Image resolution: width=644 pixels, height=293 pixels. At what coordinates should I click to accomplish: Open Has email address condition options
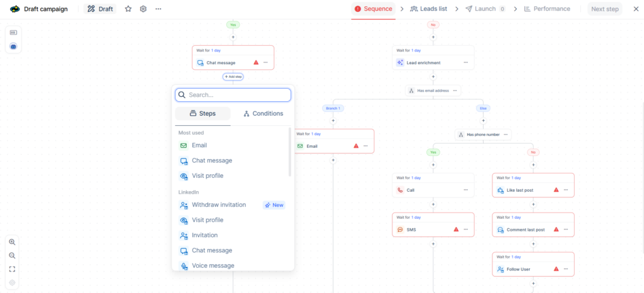(x=455, y=91)
